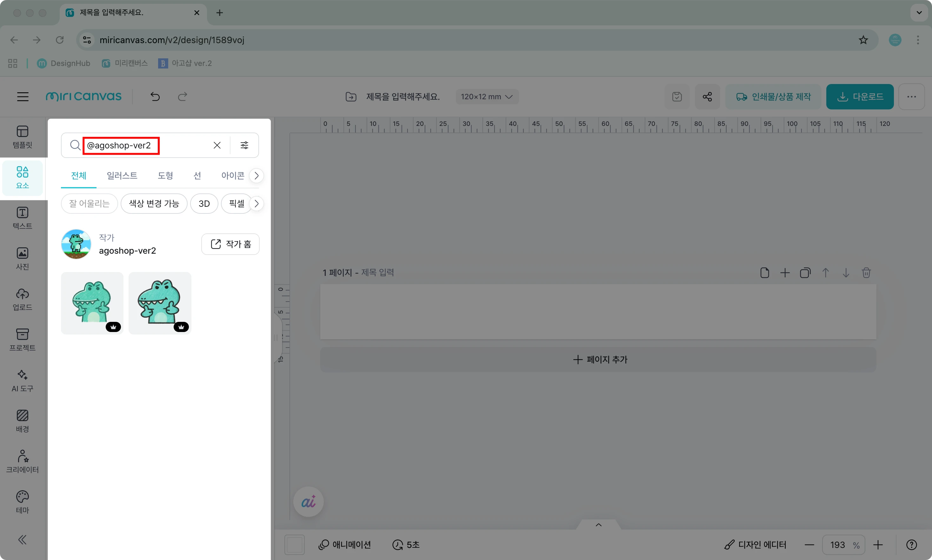Click the 다운로드 download button
The width and height of the screenshot is (932, 560).
pos(860,97)
